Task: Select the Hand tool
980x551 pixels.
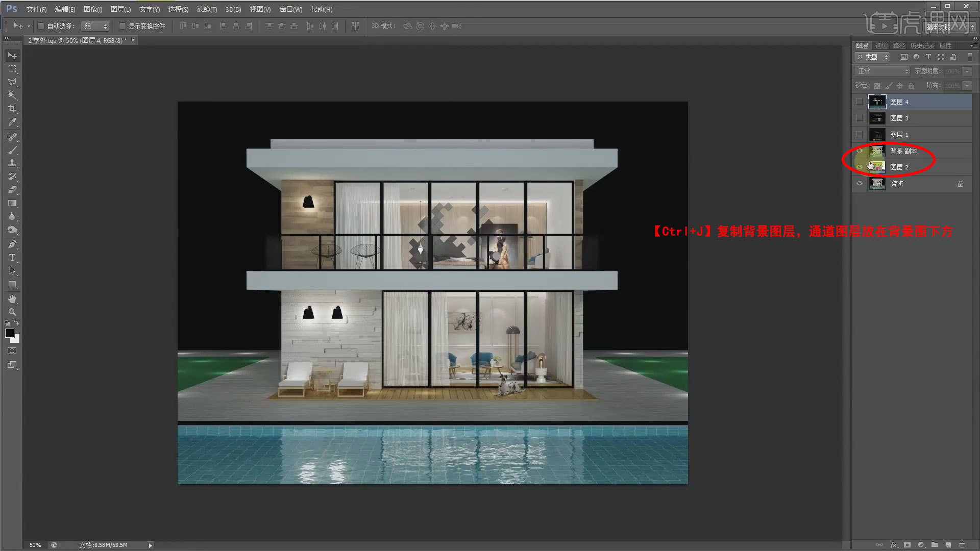Action: (x=12, y=299)
